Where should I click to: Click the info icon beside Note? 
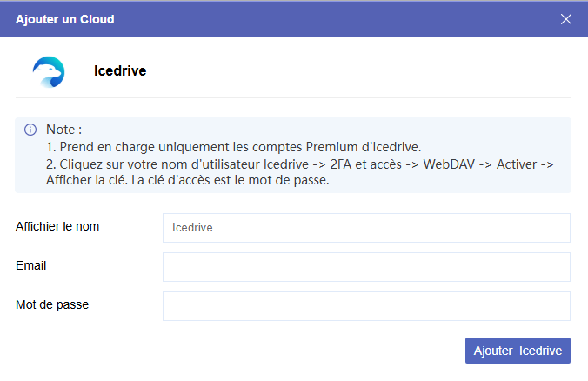[30, 130]
